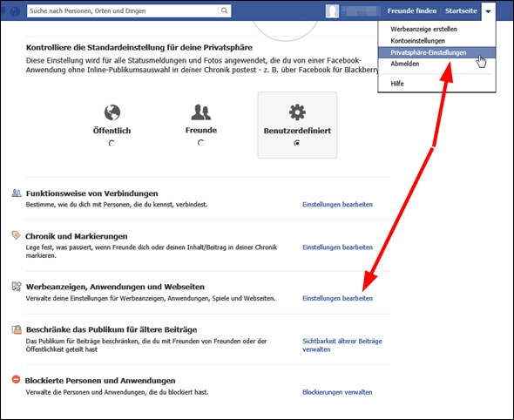The image size is (514, 420).
Task: Click heading Chronik und Markierungen
Action: point(77,236)
